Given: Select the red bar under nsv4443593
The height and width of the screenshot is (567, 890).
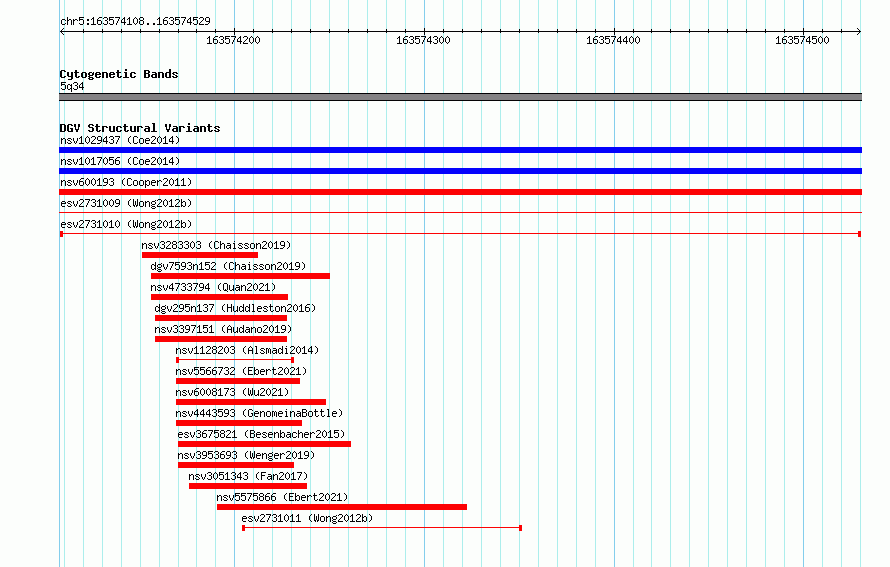Looking at the screenshot, I should coord(239,423).
